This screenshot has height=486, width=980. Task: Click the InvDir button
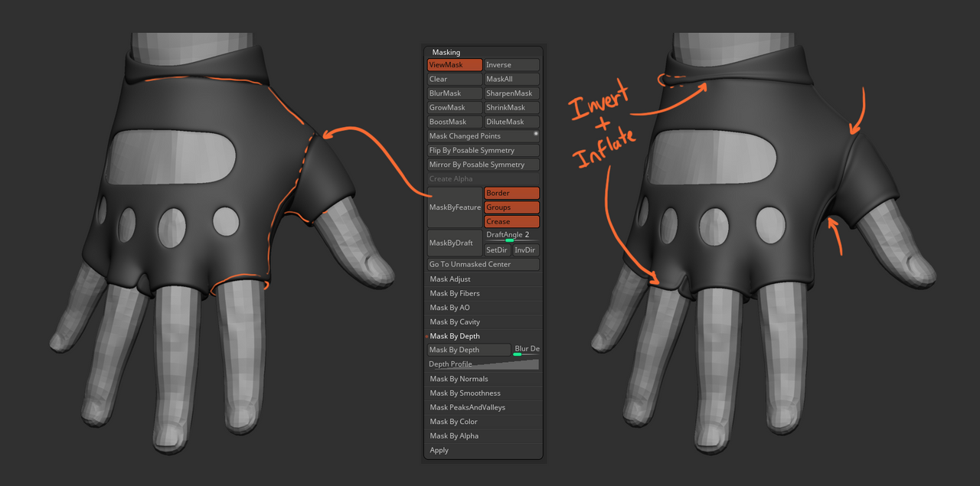coord(526,250)
